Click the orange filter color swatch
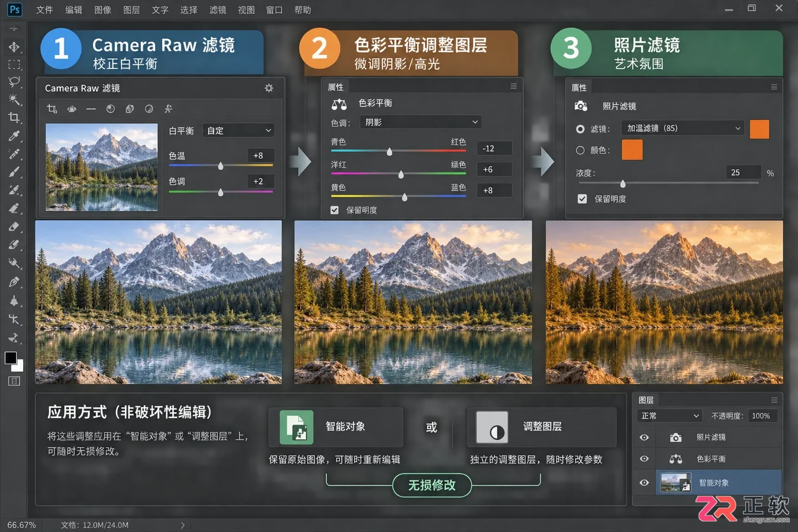Screen dimensions: 798x532 coord(759,129)
